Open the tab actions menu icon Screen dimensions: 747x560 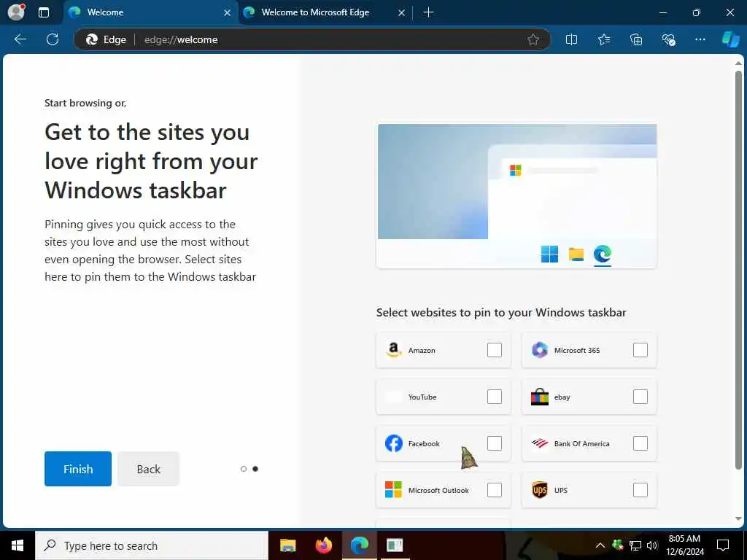[44, 12]
